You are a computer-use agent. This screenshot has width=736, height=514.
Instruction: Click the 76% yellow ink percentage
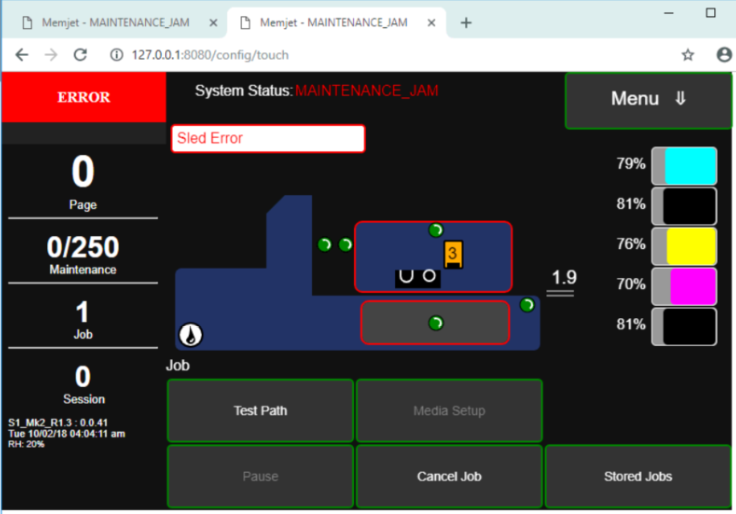(631, 244)
